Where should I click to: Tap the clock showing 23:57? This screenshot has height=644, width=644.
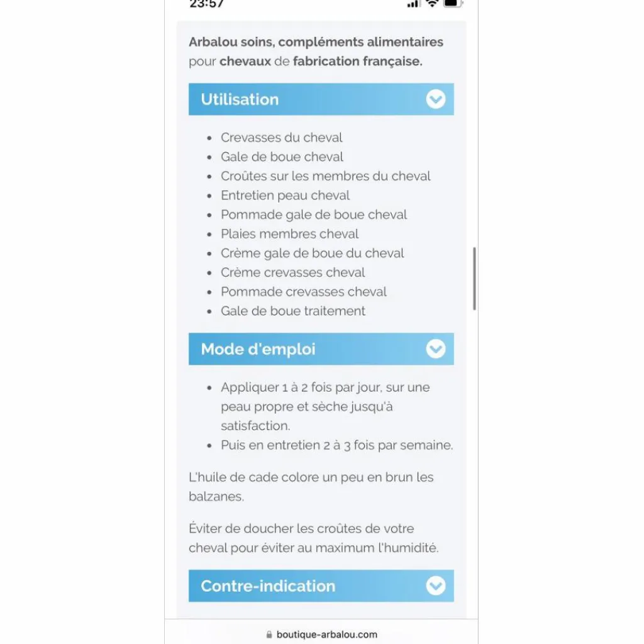point(206,4)
